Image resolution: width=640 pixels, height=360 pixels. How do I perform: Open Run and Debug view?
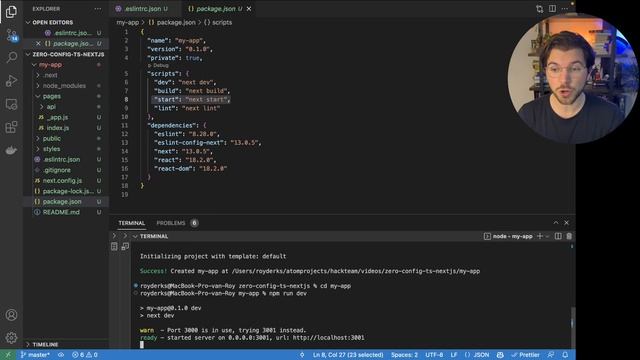point(11,81)
